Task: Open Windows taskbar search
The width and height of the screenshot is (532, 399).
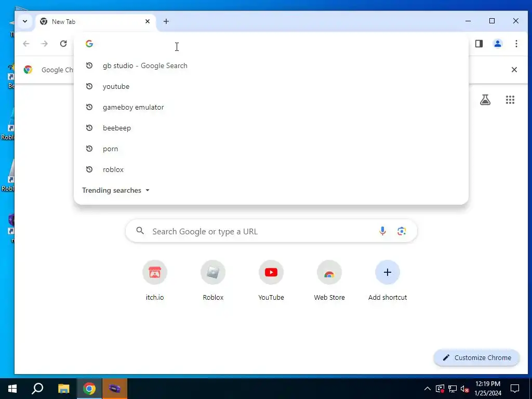Action: pyautogui.click(x=37, y=389)
